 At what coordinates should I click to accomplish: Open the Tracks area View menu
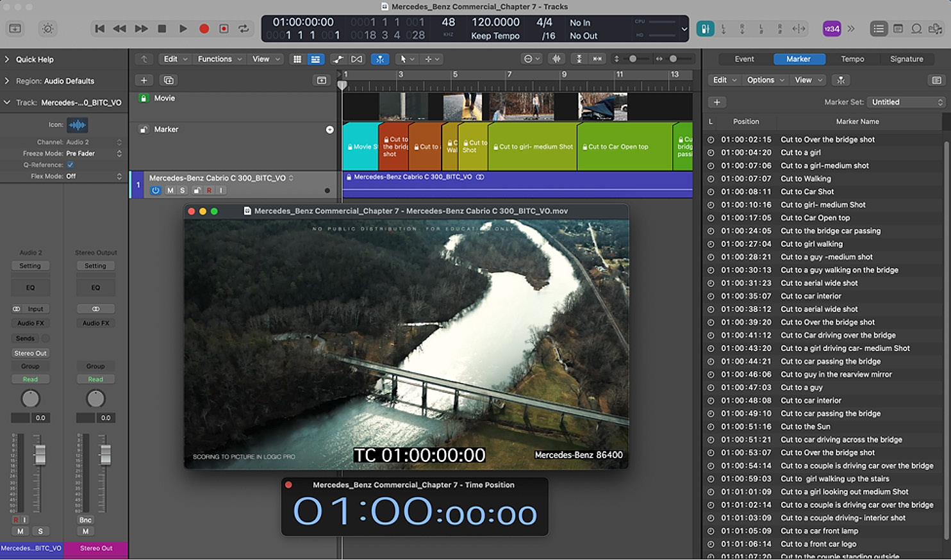click(266, 59)
